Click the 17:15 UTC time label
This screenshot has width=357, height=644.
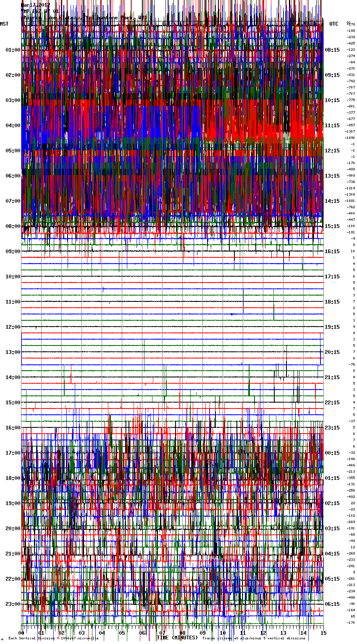[x=332, y=277]
